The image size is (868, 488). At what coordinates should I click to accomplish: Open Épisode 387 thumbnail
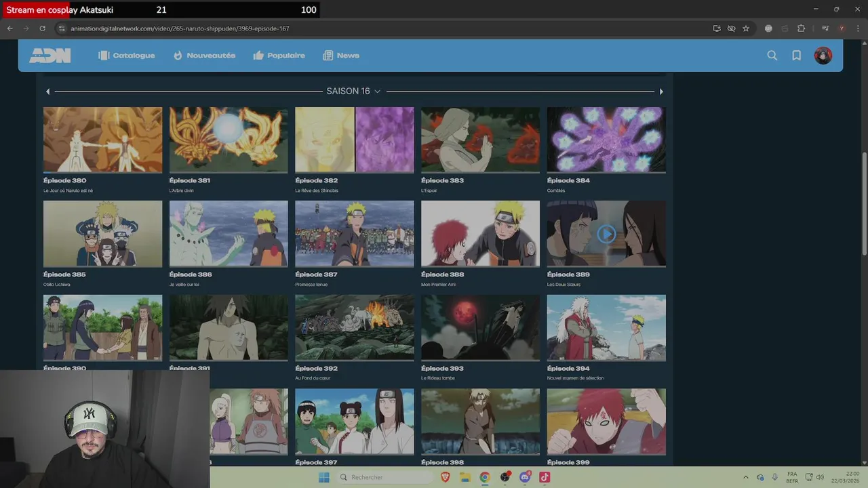[355, 234]
